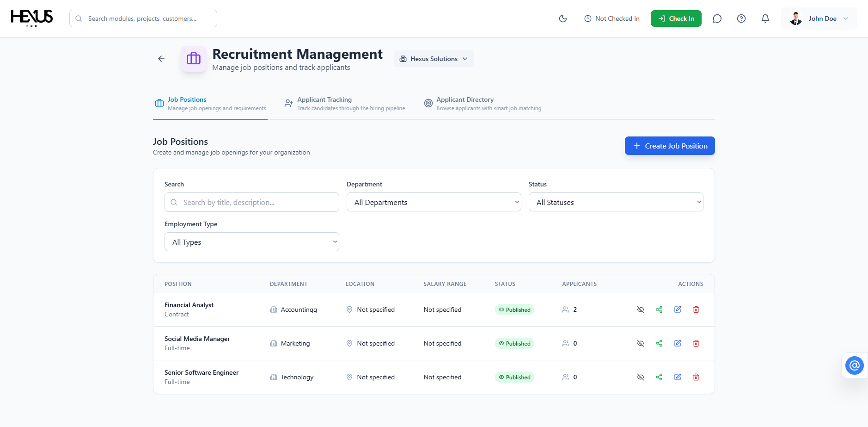Screen dimensions: 868x427
Task: Click Not specified location in Social Media Manager row
Action: pyautogui.click(x=376, y=343)
